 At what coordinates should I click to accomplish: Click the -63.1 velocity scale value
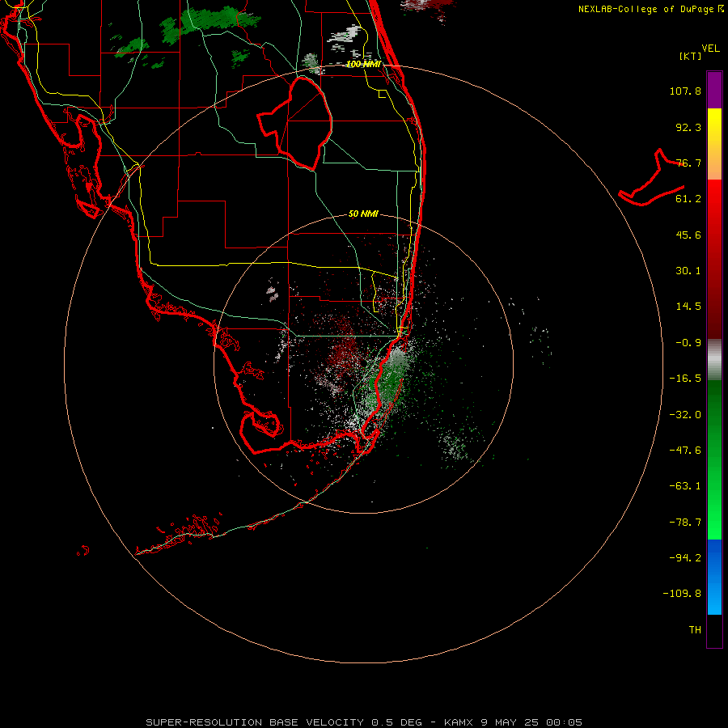tap(685, 486)
